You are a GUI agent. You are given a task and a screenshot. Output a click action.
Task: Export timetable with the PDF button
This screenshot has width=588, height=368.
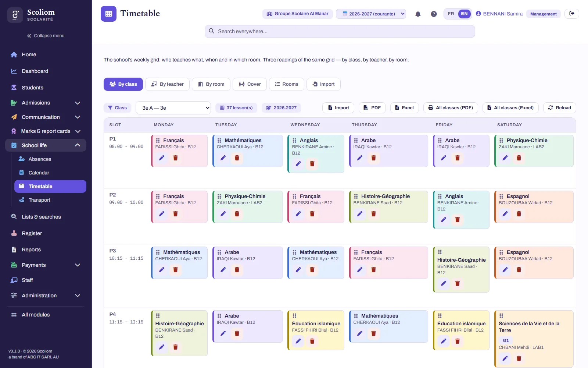point(372,108)
